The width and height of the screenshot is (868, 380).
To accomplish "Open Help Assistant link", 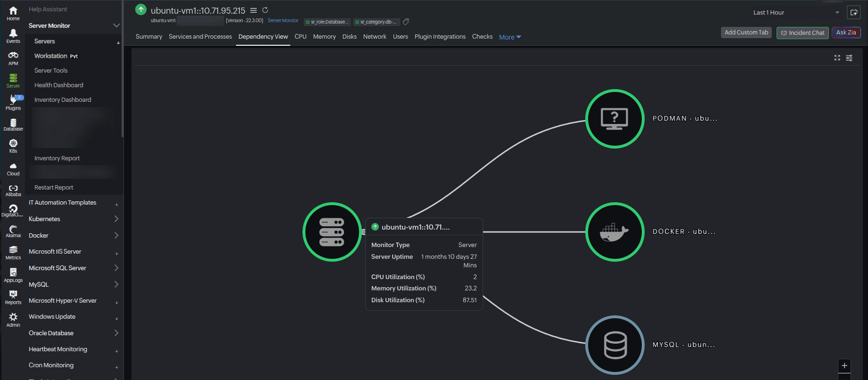I will pos(48,9).
